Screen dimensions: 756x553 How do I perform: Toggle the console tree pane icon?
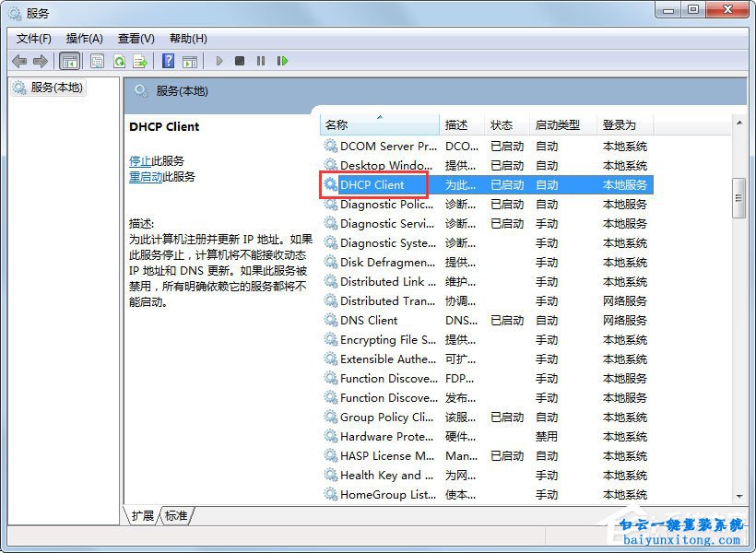[x=70, y=61]
